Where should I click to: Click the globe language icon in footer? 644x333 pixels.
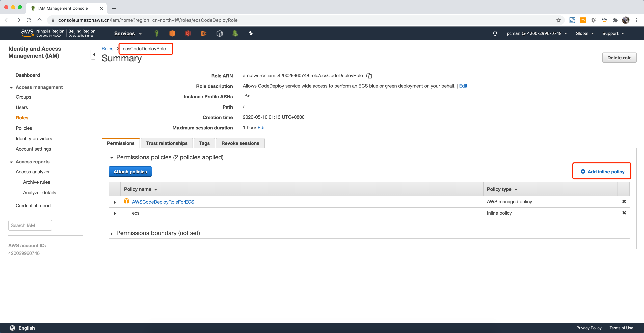click(12, 328)
